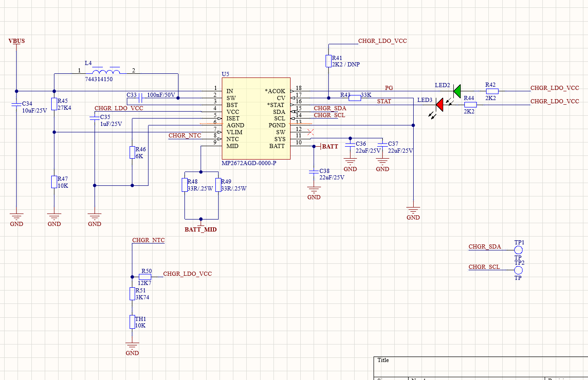Select capacitor C35 symbol

pyautogui.click(x=95, y=118)
